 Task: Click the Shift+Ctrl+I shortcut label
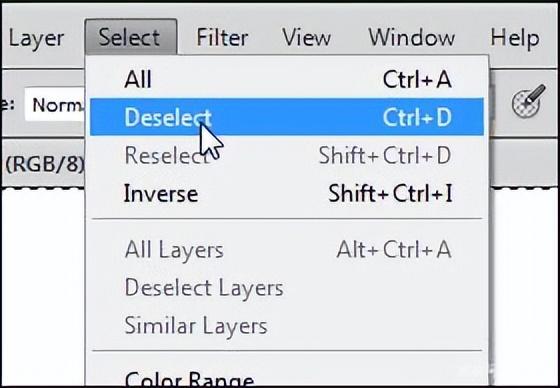pyautogui.click(x=390, y=194)
